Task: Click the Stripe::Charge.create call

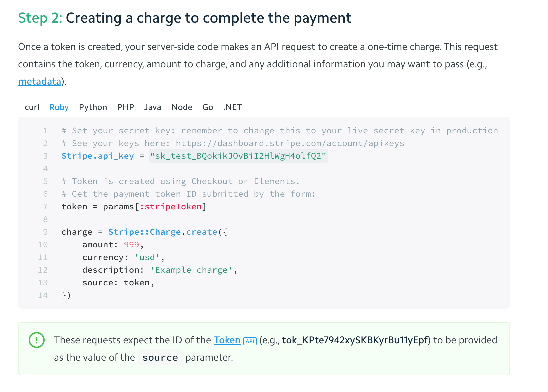Action: [163, 232]
